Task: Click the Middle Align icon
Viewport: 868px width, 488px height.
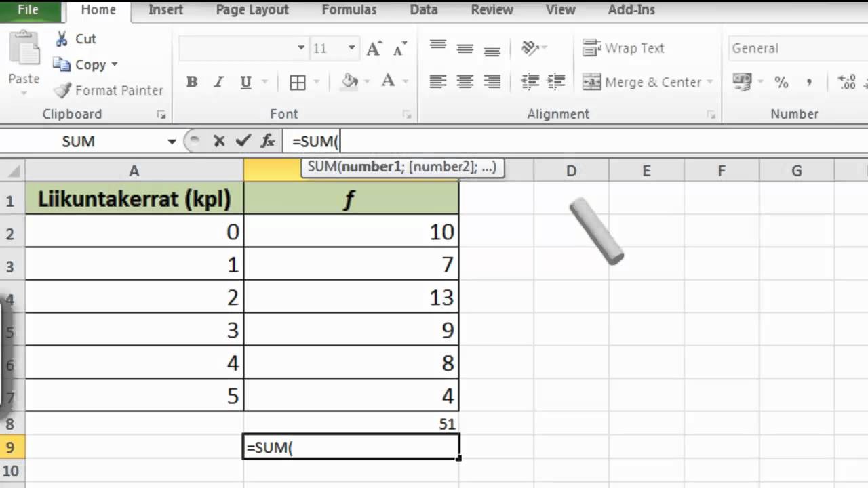Action: [465, 48]
